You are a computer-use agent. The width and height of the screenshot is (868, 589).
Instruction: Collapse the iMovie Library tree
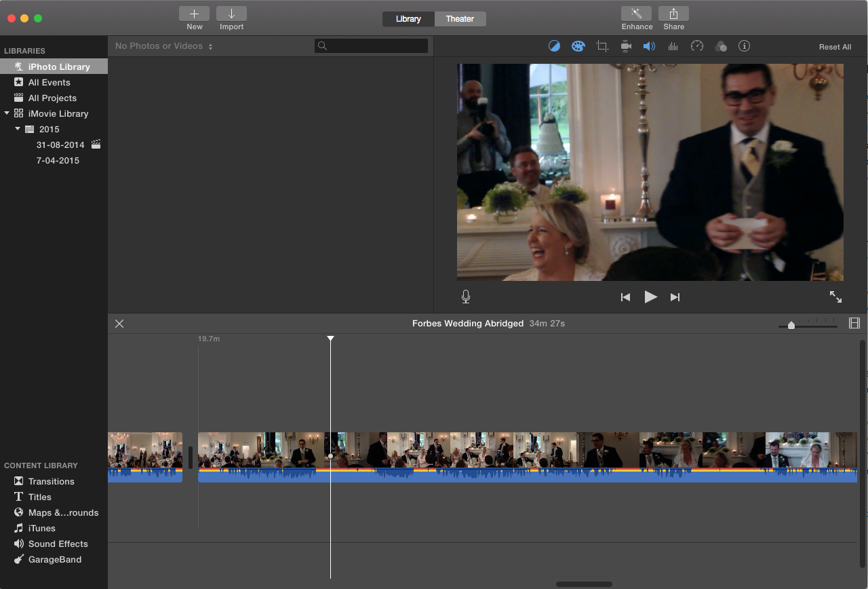click(x=7, y=113)
